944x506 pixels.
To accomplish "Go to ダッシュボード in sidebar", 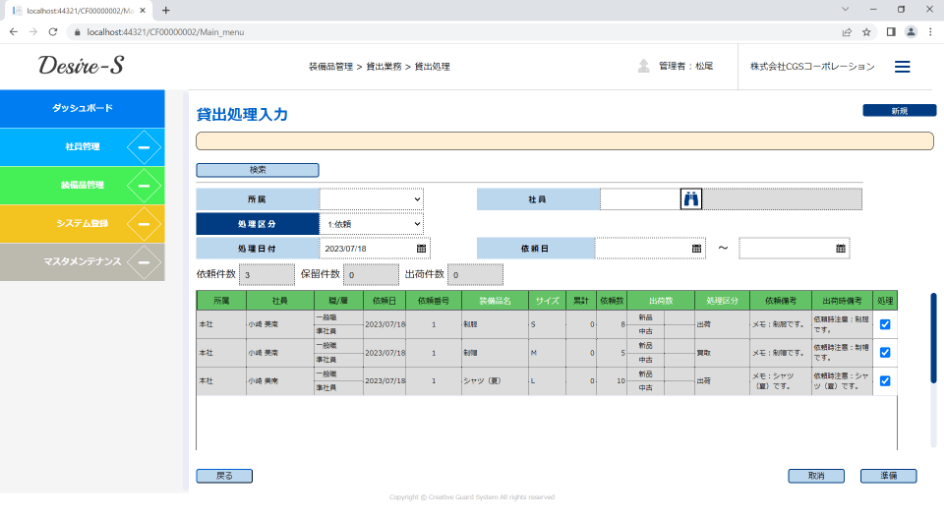I will pos(82,108).
